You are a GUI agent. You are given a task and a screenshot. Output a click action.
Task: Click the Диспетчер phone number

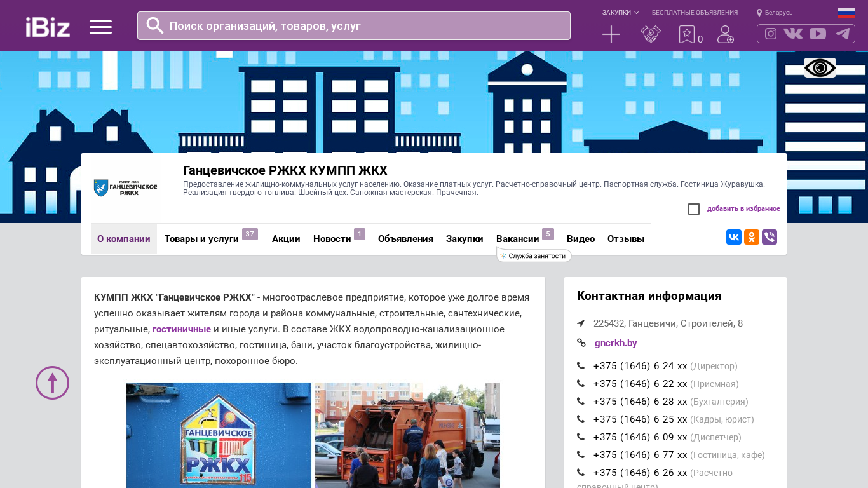[640, 437]
